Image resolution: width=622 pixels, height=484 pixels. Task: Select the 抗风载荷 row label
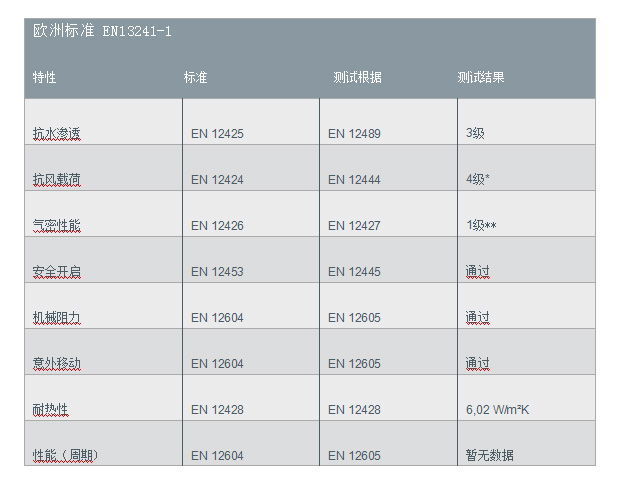pyautogui.click(x=56, y=180)
